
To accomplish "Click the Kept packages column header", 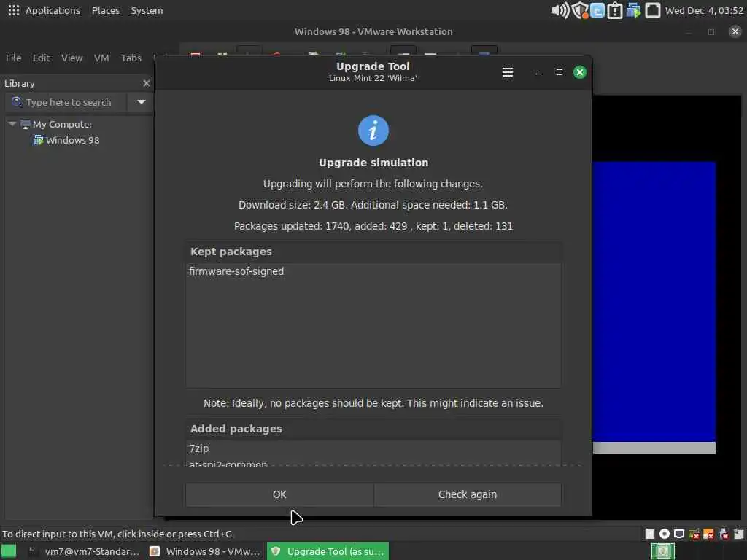I will (x=373, y=252).
